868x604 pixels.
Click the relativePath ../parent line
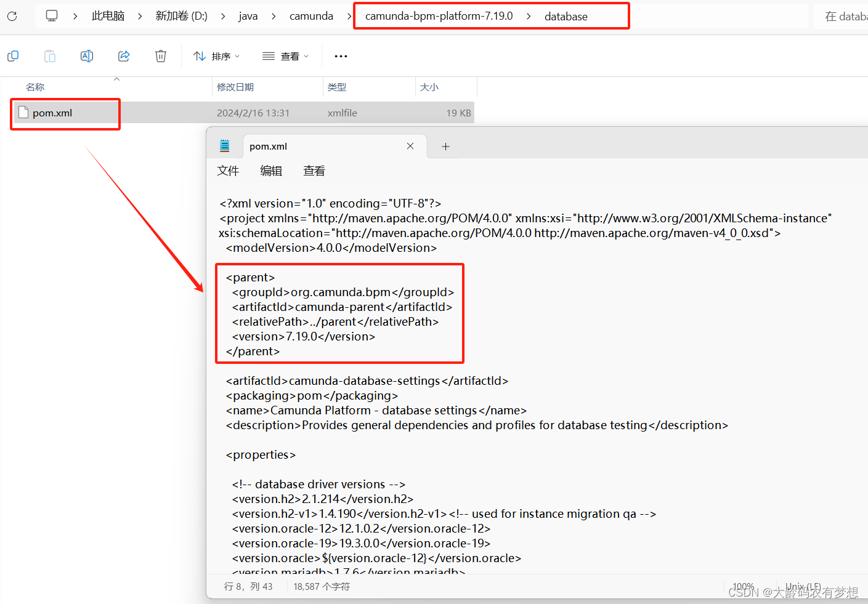335,321
